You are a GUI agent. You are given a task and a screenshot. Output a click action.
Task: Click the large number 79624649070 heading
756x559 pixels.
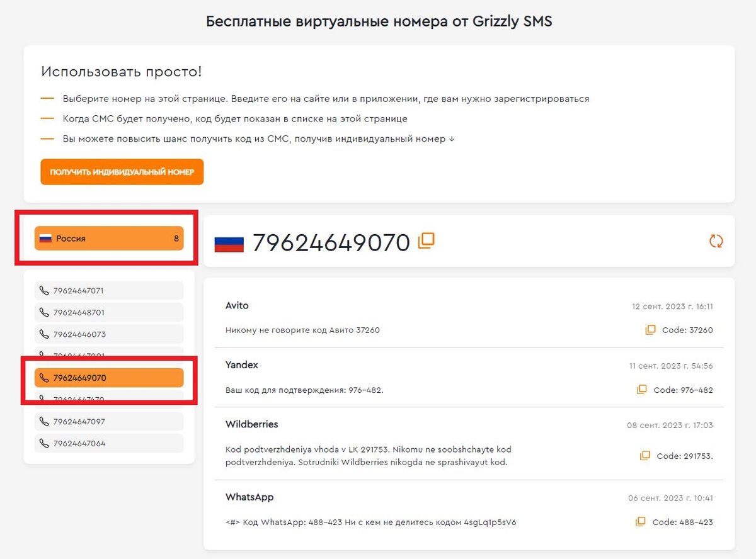[331, 242]
